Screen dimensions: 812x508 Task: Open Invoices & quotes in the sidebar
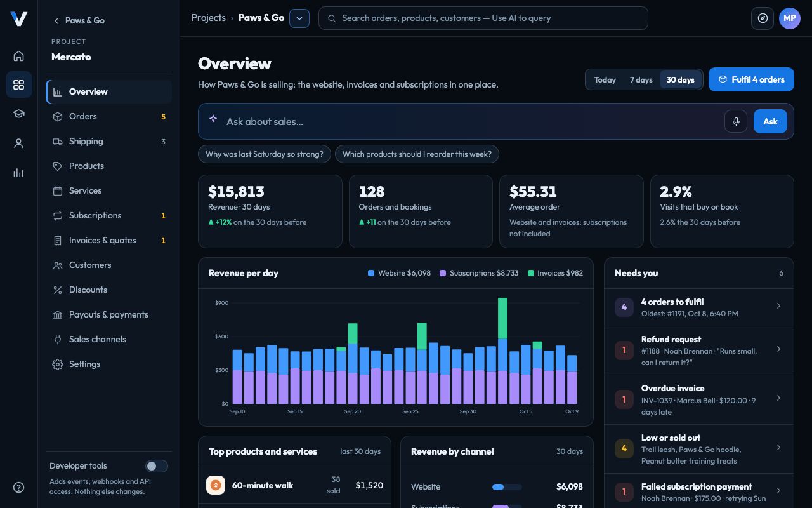click(109, 241)
